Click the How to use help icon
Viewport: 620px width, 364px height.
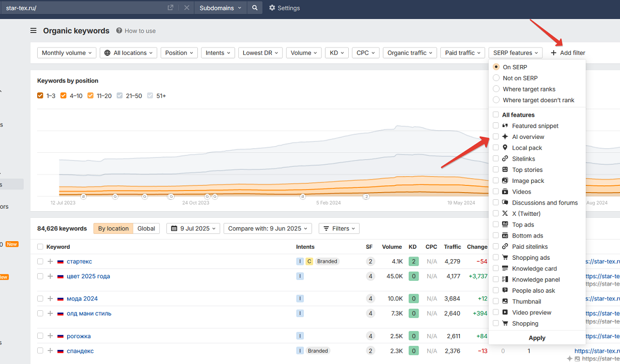coord(119,31)
